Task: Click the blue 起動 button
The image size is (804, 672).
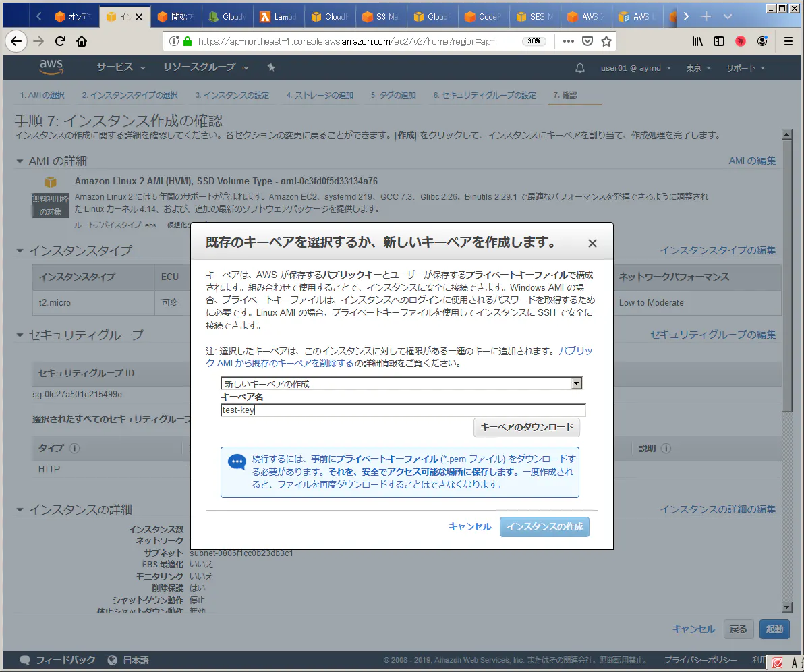Action: [x=774, y=629]
